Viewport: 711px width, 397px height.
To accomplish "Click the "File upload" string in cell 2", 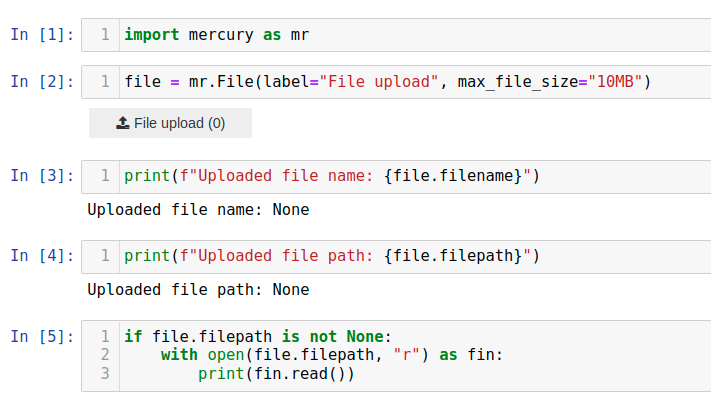I will [x=379, y=82].
